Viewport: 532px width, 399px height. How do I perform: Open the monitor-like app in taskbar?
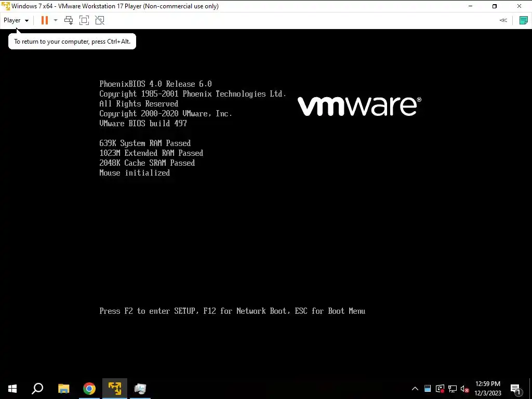140,389
